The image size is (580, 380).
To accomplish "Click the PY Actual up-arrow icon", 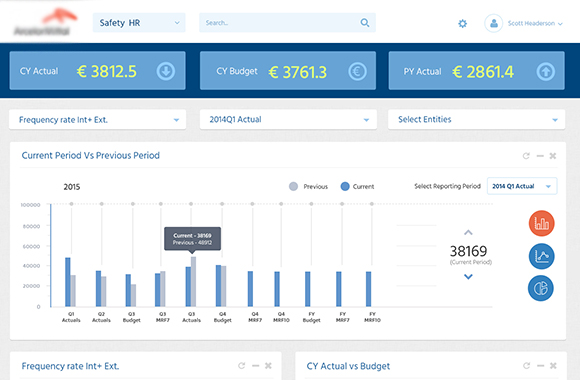I will click(x=546, y=72).
